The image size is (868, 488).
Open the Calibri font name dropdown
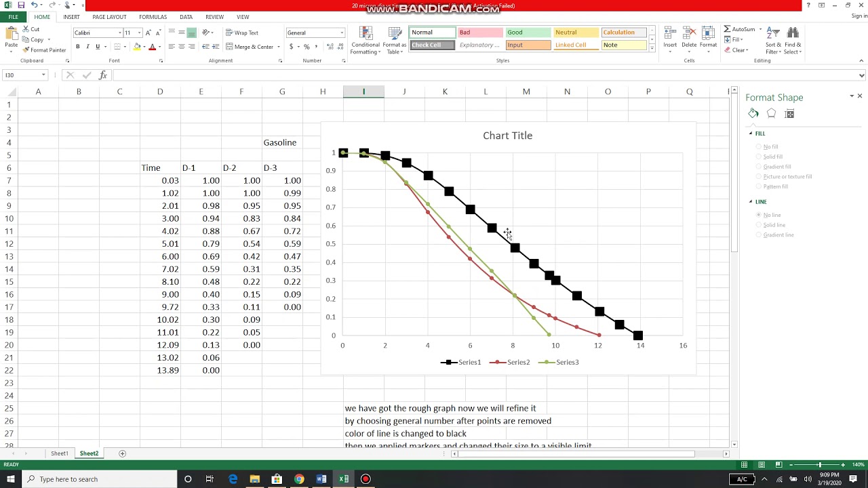[120, 33]
